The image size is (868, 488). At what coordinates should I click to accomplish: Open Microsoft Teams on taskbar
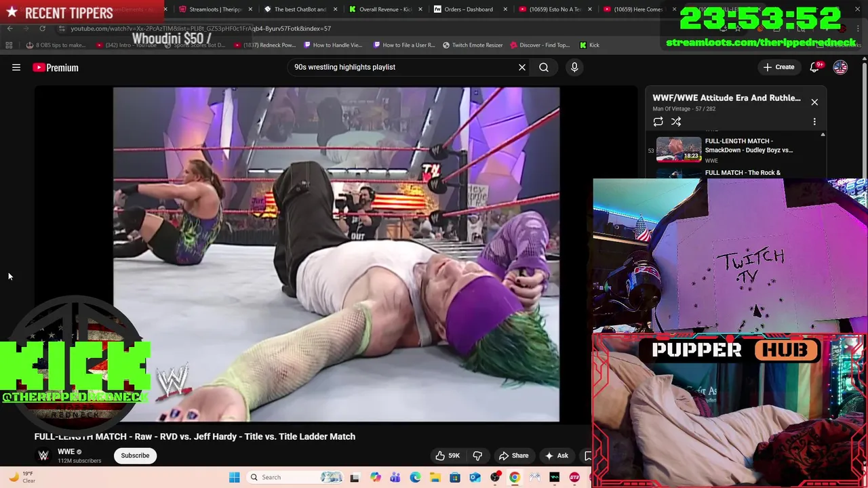click(395, 477)
